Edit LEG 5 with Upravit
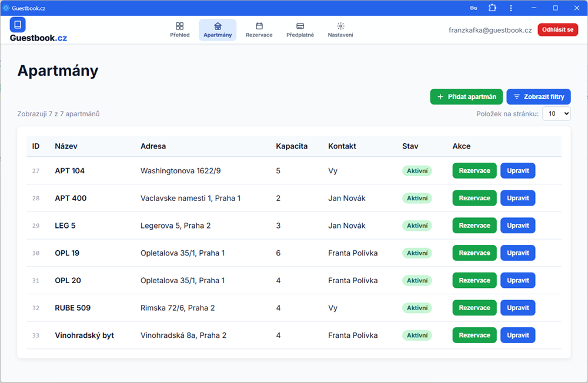 click(x=518, y=225)
